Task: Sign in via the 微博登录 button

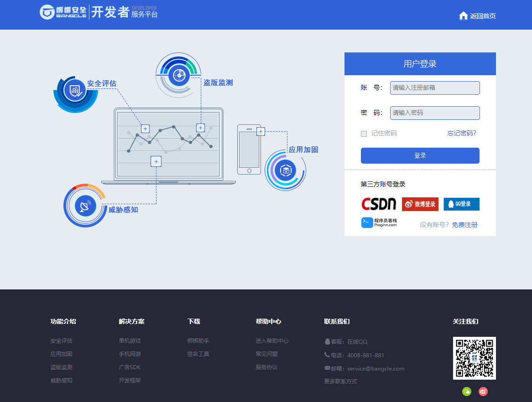Action: tap(420, 204)
